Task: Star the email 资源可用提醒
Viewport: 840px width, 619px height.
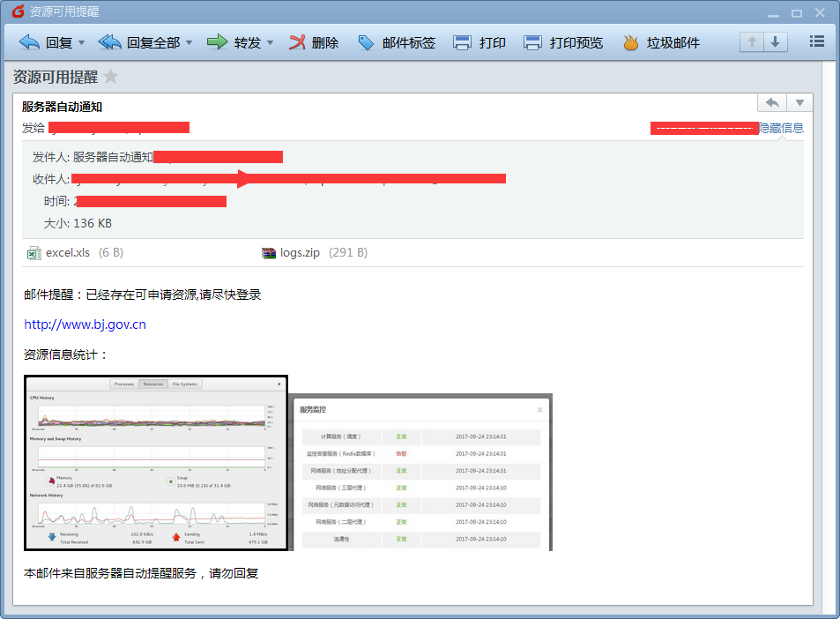Action: tap(110, 77)
